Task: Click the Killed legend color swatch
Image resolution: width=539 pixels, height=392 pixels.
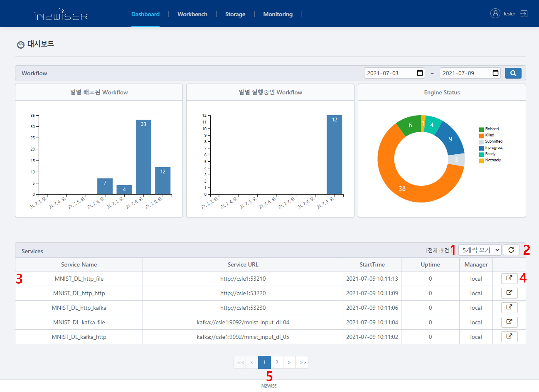Action: coord(481,136)
